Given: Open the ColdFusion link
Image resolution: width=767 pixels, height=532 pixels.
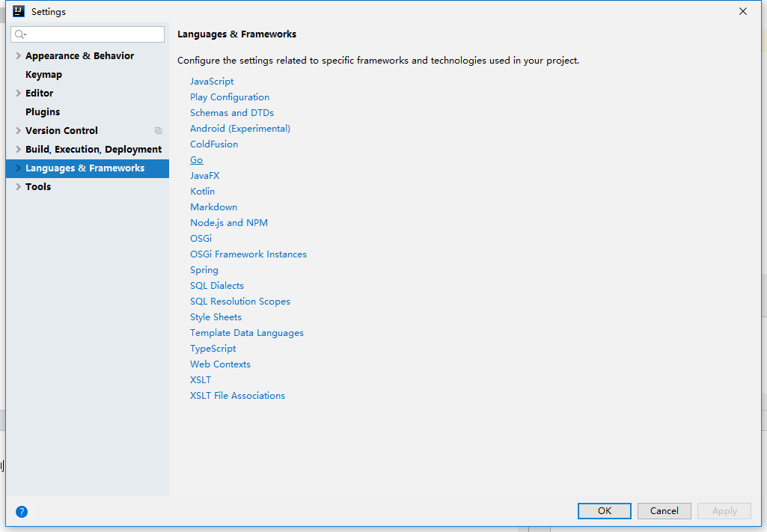Looking at the screenshot, I should [214, 144].
